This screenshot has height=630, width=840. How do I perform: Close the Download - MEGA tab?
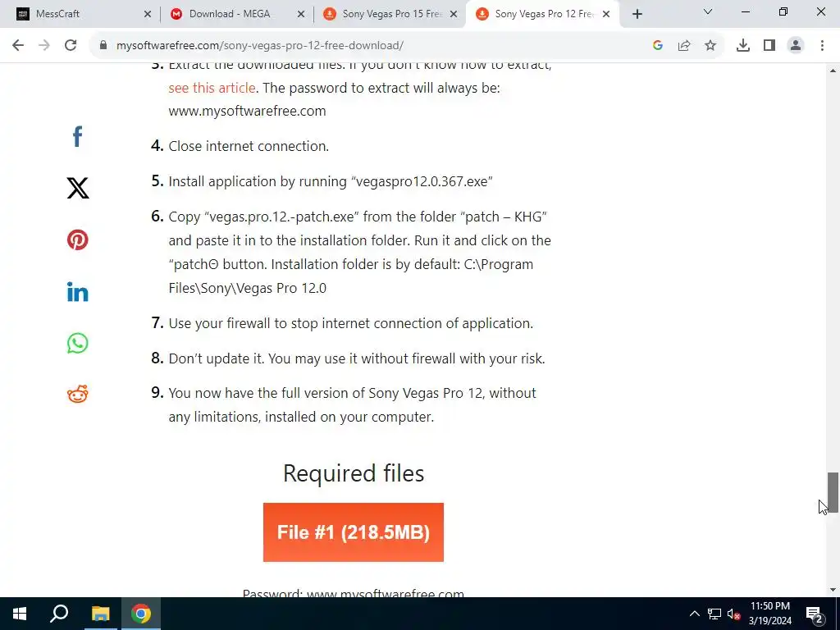click(301, 15)
